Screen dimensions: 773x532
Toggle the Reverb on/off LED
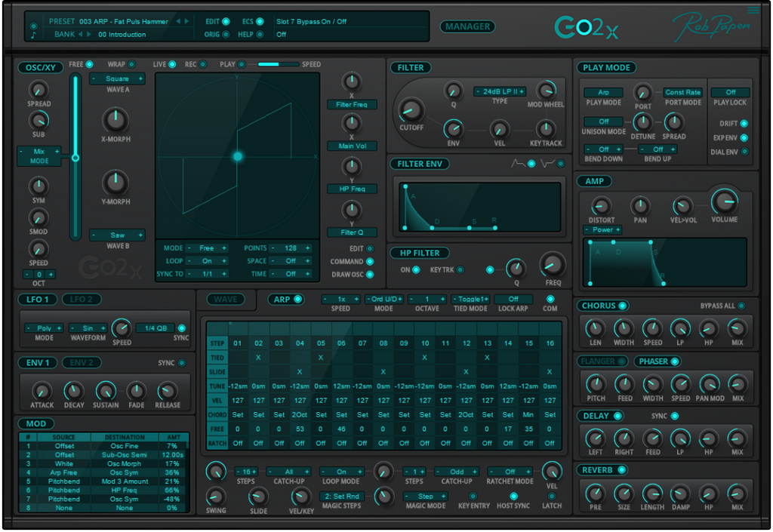pyautogui.click(x=622, y=470)
